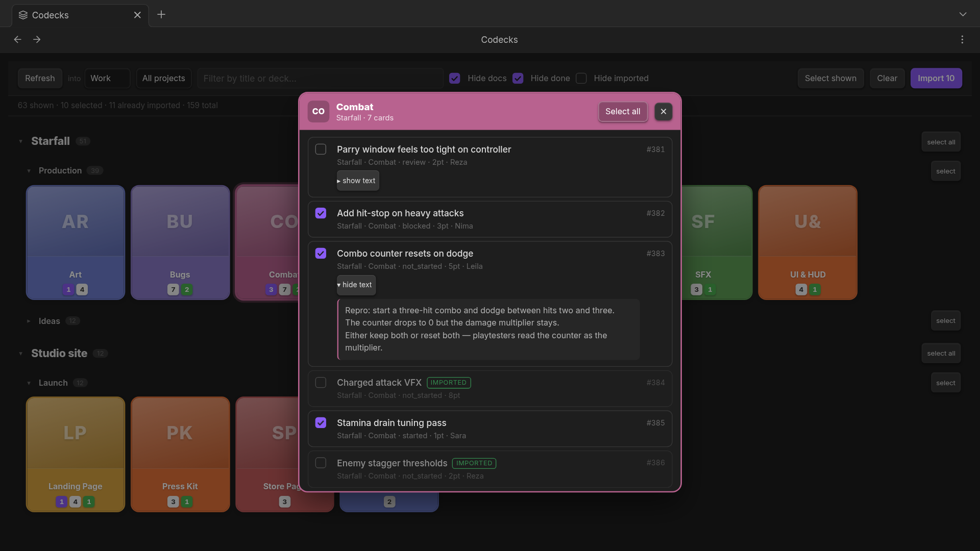Click select all for Starfall
The height and width of the screenshot is (551, 980).
941,142
